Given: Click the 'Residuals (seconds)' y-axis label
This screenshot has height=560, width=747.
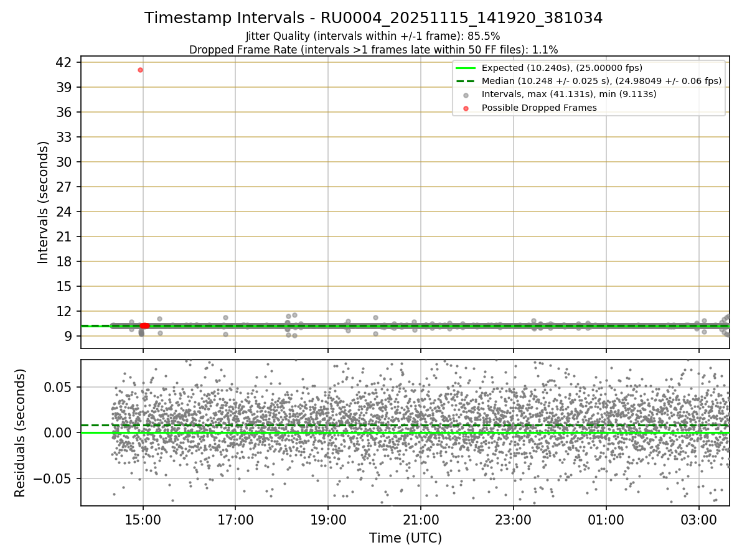Looking at the screenshot, I should click(20, 432).
